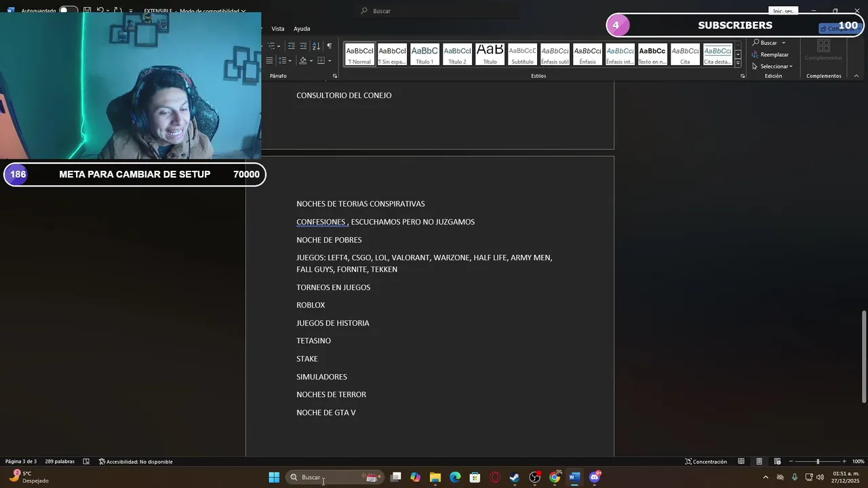Switch to Read Mode view

pyautogui.click(x=741, y=462)
